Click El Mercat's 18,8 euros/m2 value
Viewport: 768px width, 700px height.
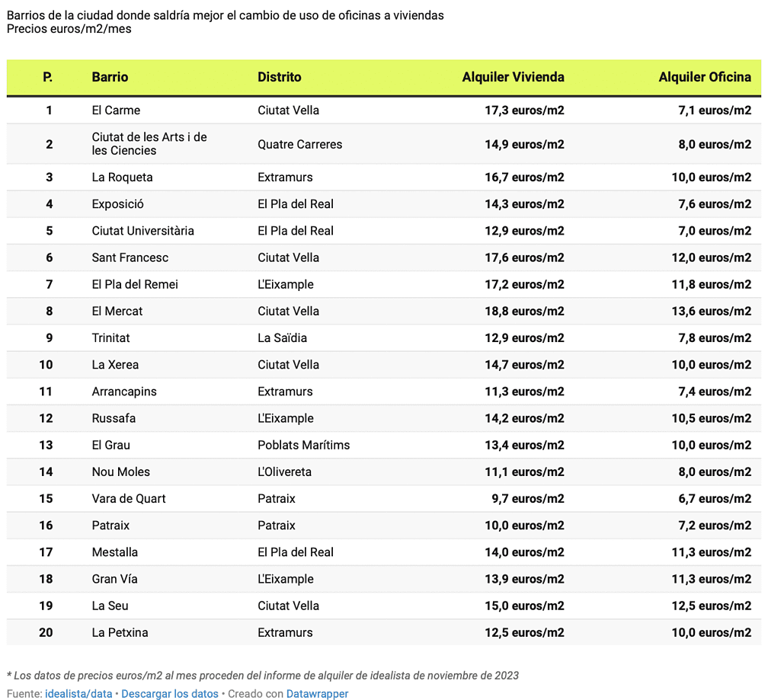click(x=524, y=311)
